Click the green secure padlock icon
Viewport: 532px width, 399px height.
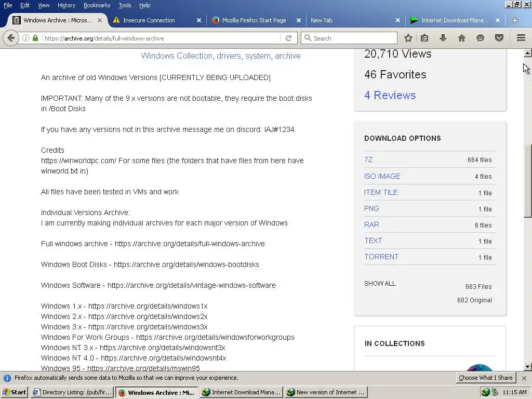(35, 38)
